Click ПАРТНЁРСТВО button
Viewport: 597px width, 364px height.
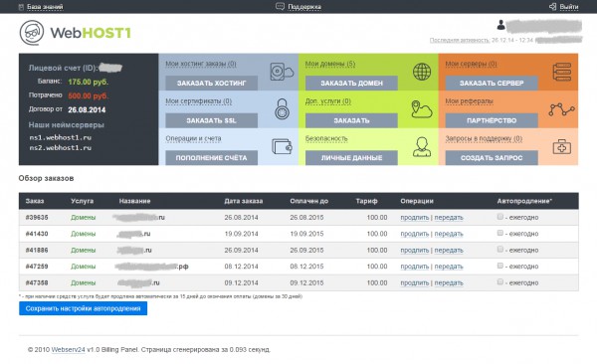pyautogui.click(x=492, y=120)
